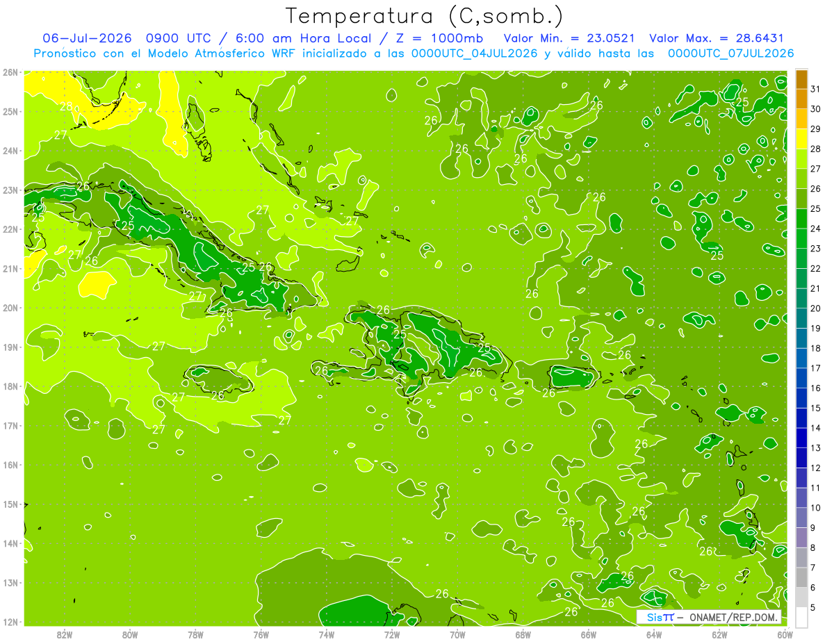The height and width of the screenshot is (644, 834).
Task: Click the 24N latitude axis label
Action: click(x=10, y=151)
